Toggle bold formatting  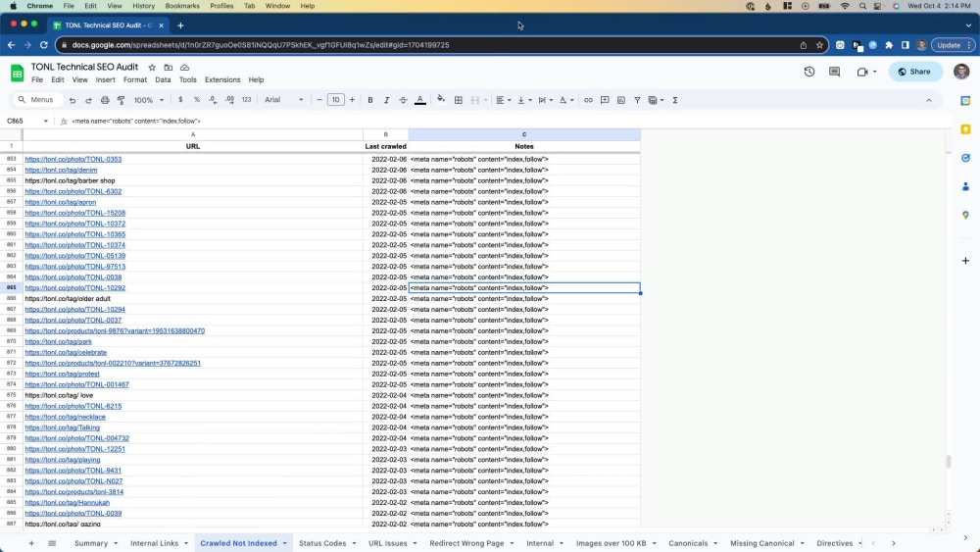[370, 100]
